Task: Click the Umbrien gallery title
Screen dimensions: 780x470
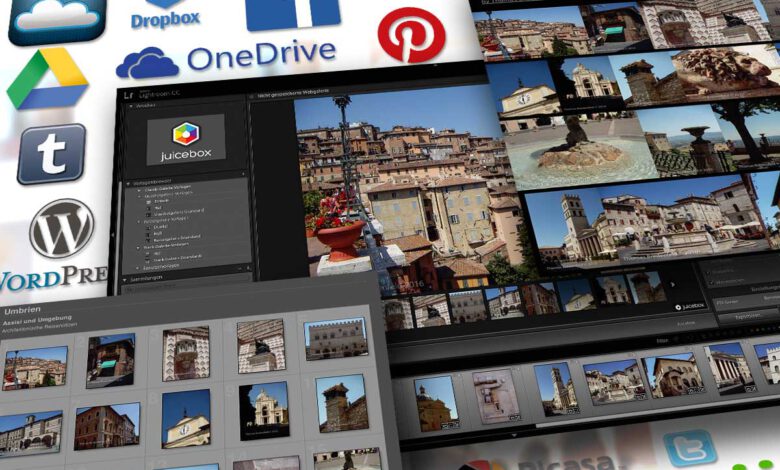Action: point(22,311)
